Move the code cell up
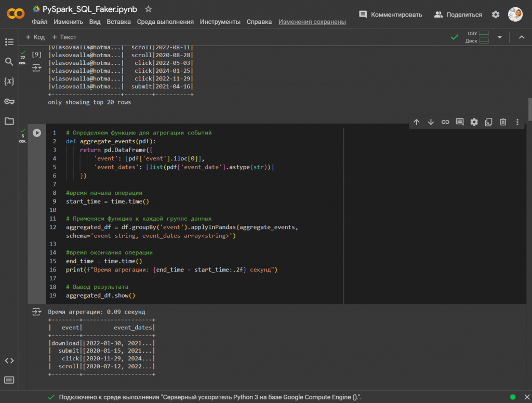532x403 pixels. pos(417,122)
